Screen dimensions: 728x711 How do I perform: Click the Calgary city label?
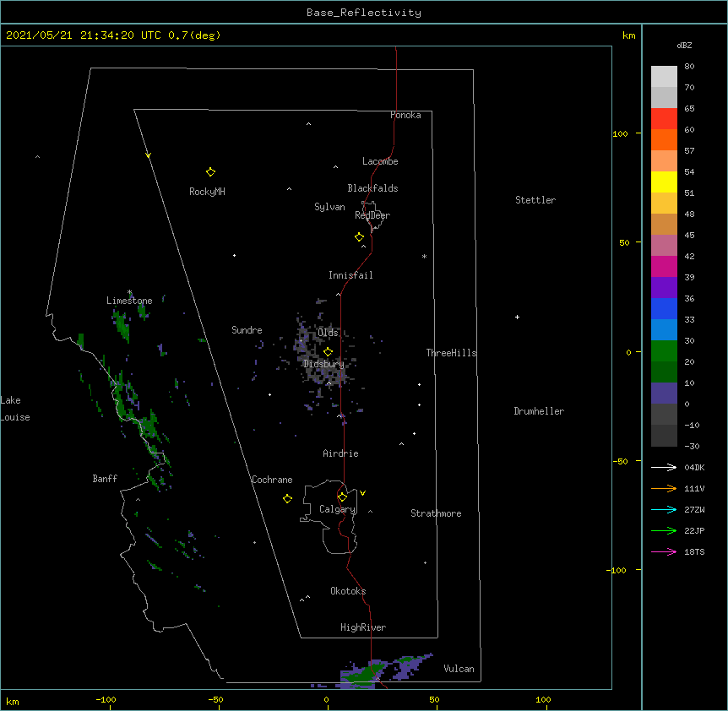[338, 509]
